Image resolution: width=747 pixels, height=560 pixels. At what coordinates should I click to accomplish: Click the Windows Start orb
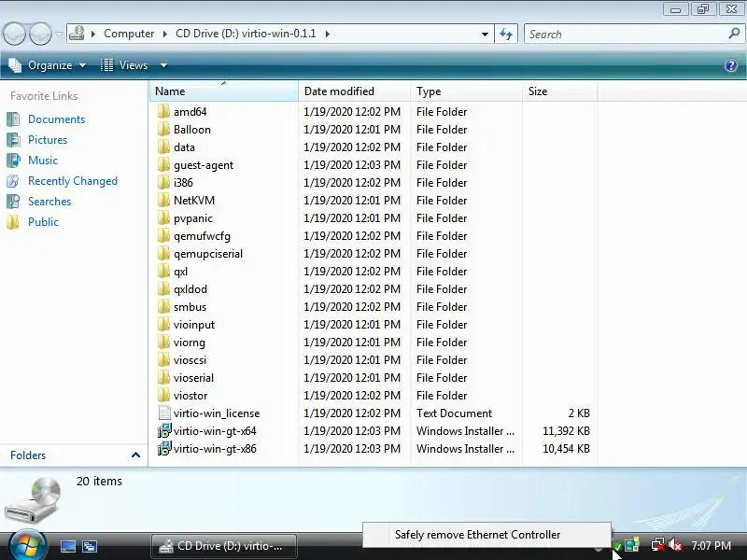pos(27,545)
